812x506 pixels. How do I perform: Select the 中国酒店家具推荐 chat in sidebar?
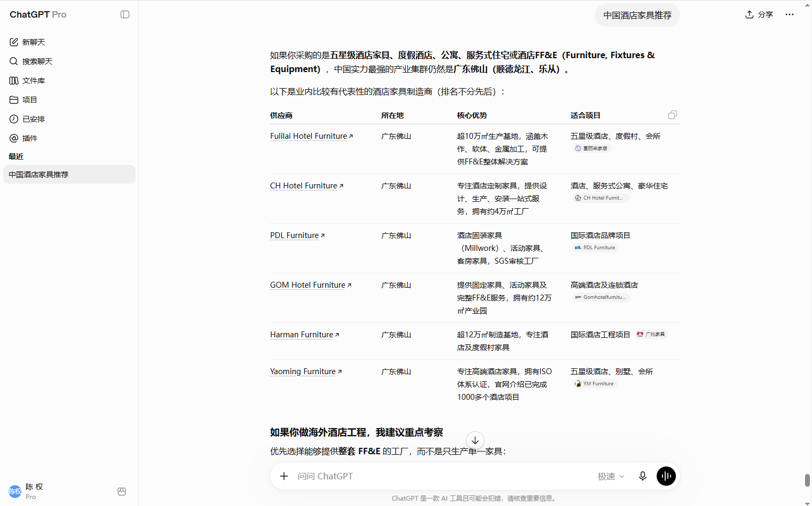click(69, 175)
